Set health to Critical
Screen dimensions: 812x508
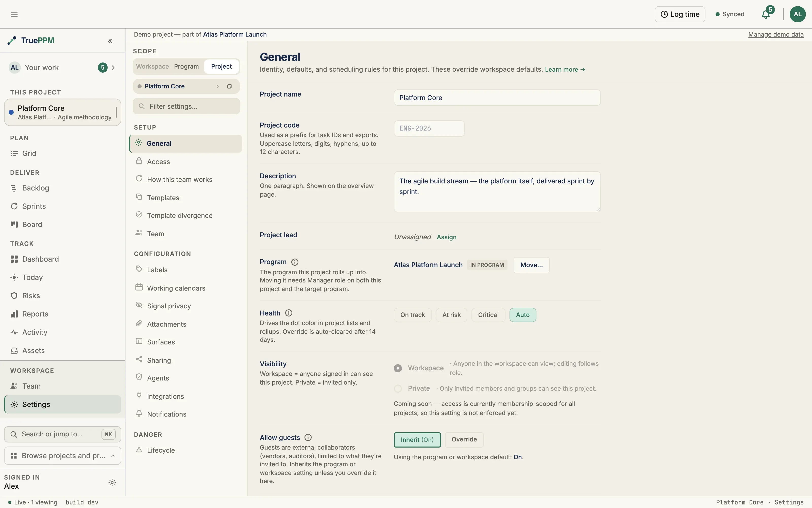[488, 315]
